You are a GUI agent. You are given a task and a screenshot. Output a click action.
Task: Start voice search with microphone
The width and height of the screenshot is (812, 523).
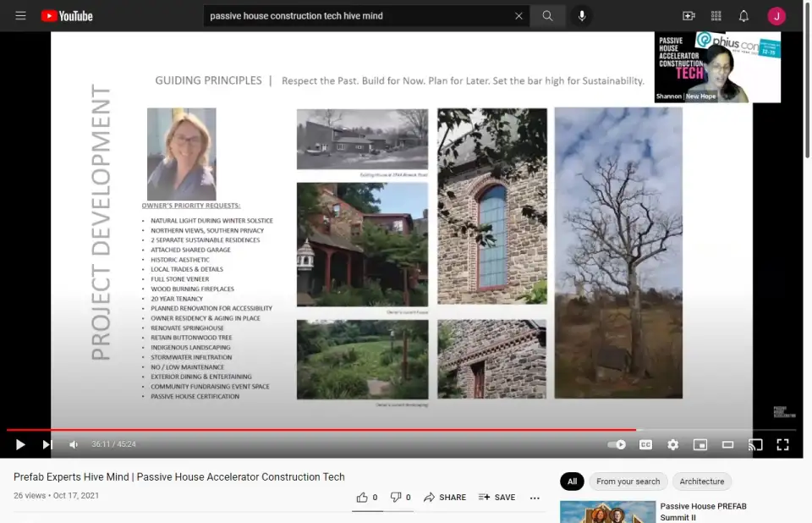click(581, 16)
